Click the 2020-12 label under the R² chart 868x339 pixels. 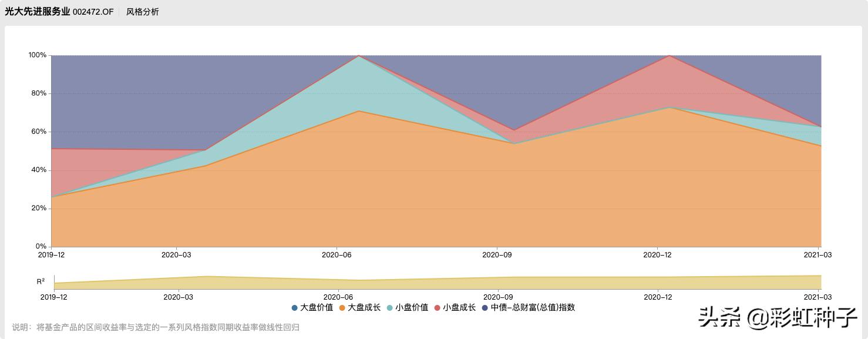coord(659,297)
